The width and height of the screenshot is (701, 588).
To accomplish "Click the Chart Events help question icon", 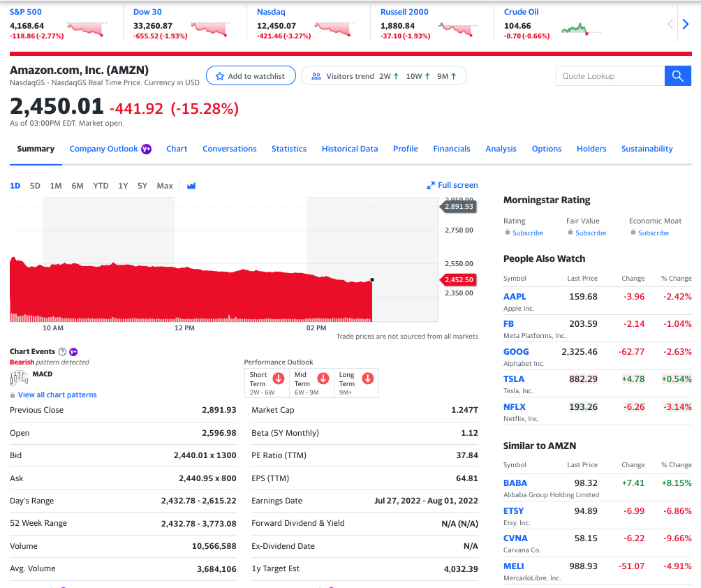I will (63, 351).
